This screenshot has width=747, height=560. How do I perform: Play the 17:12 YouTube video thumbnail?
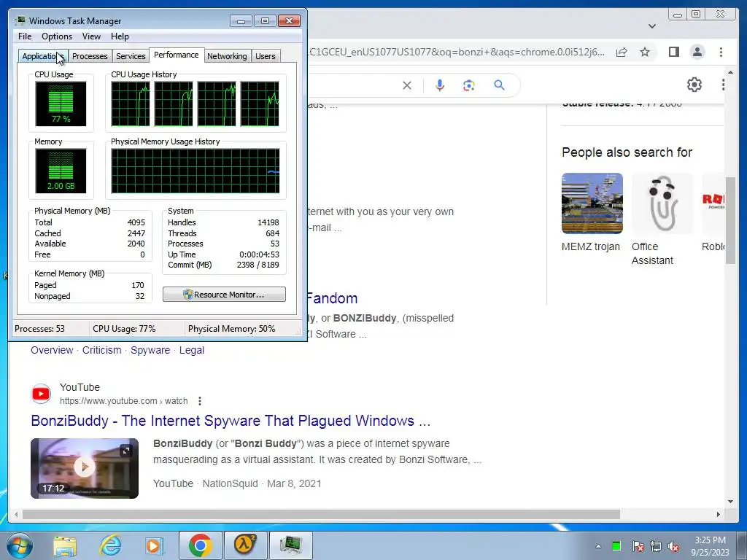pos(85,468)
